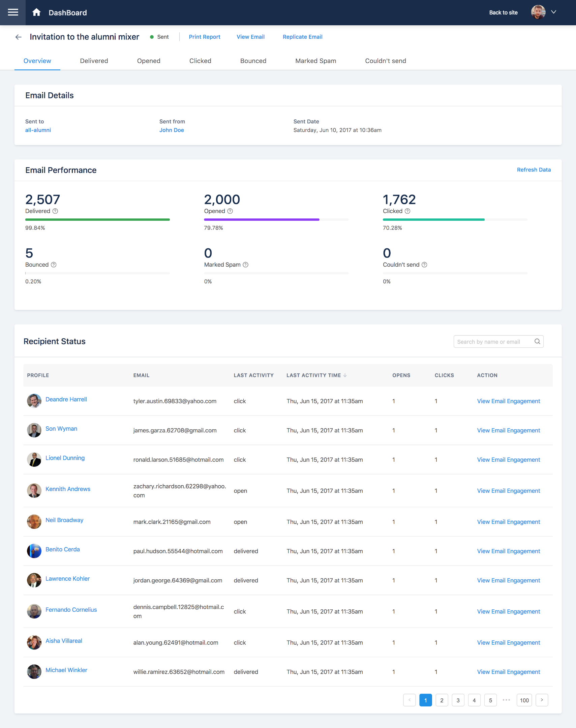Go back using the left arrow icon
The width and height of the screenshot is (576, 728).
pyautogui.click(x=19, y=37)
